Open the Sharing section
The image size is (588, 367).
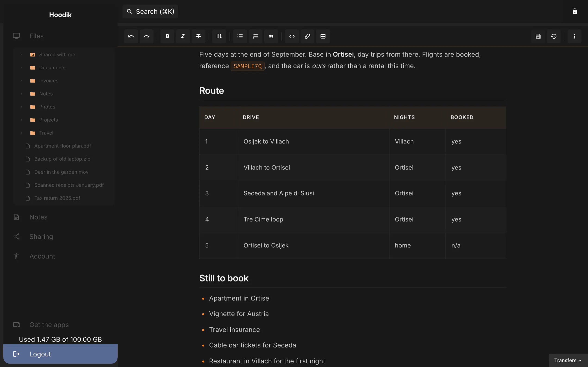pos(41,236)
